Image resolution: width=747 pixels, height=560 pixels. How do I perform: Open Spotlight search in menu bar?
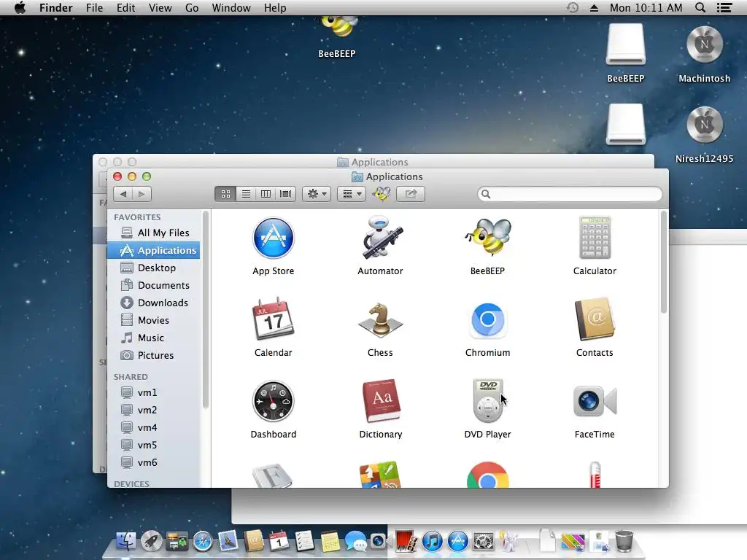[700, 7]
